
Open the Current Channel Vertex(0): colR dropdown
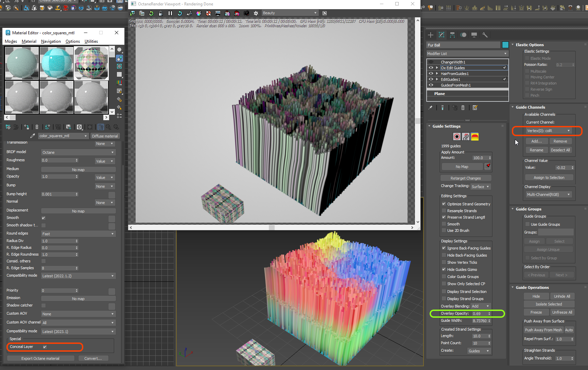click(x=548, y=131)
